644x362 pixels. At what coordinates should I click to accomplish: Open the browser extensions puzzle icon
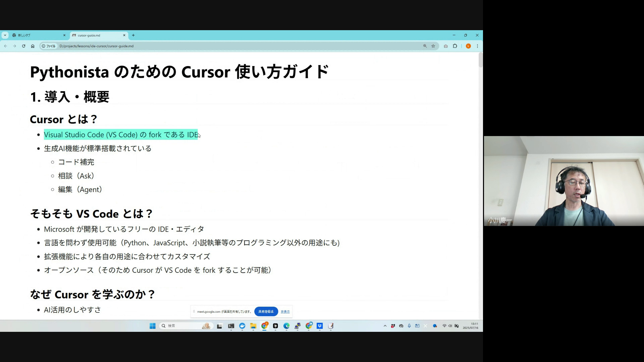(455, 46)
